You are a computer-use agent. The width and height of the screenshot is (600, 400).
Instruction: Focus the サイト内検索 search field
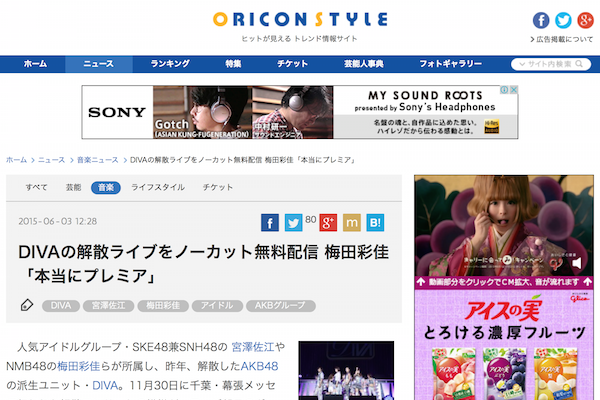click(550, 64)
